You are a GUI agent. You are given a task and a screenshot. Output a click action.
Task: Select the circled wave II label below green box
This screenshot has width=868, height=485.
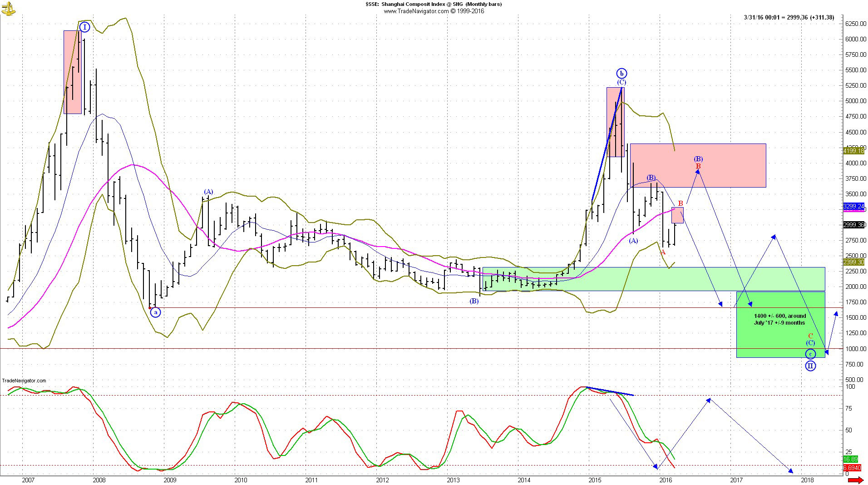click(x=810, y=366)
